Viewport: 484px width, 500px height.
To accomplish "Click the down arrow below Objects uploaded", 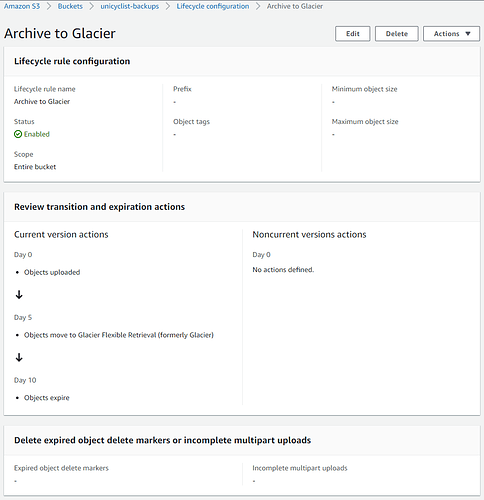I will click(19, 295).
